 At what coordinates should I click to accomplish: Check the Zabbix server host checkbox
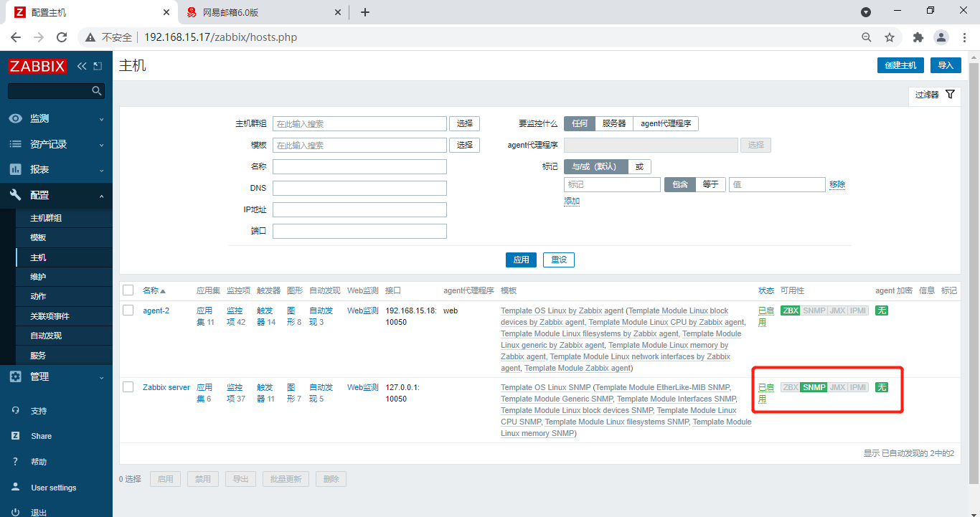[x=128, y=387]
